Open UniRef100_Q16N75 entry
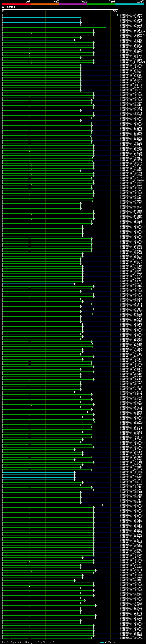The height and width of the screenshot is (644, 146). coord(131,37)
